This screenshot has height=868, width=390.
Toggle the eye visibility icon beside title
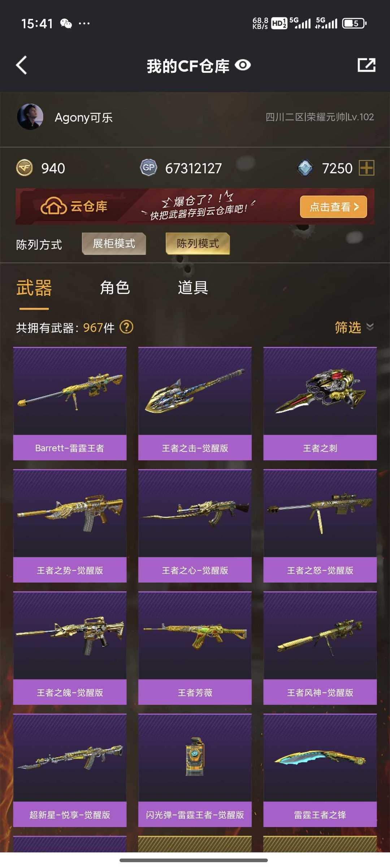pyautogui.click(x=243, y=65)
